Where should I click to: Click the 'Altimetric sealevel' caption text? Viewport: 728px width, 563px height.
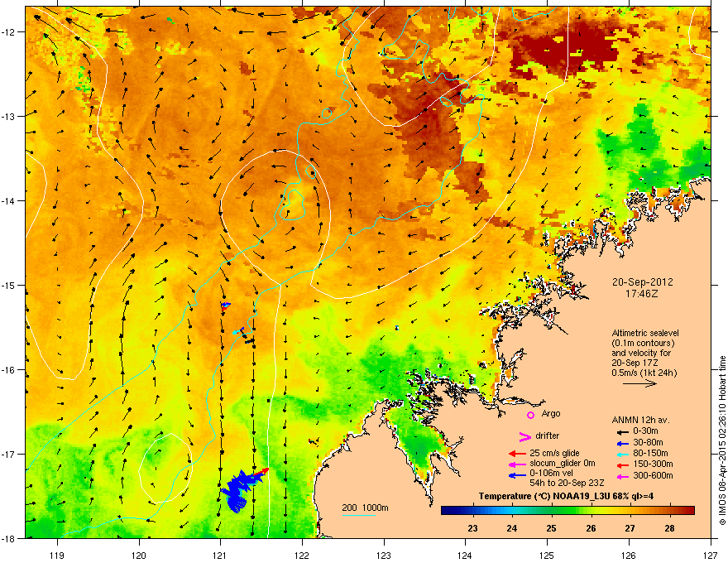click(x=645, y=333)
